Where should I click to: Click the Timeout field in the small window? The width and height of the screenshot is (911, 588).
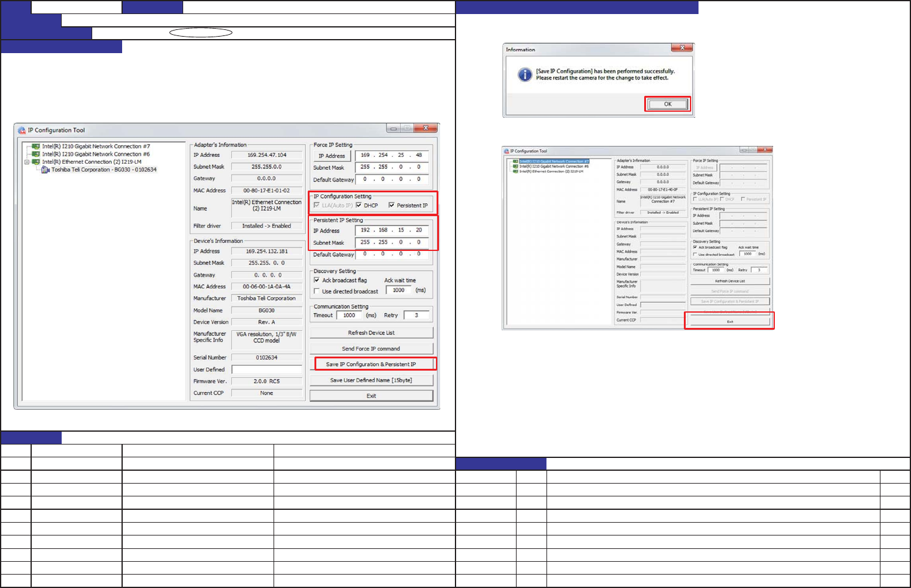click(x=716, y=270)
